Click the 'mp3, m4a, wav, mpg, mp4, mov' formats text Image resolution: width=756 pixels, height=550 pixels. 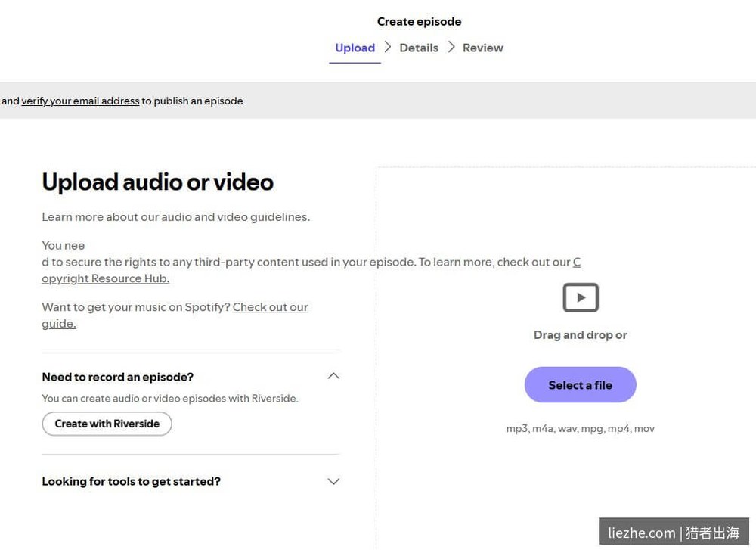tap(581, 428)
